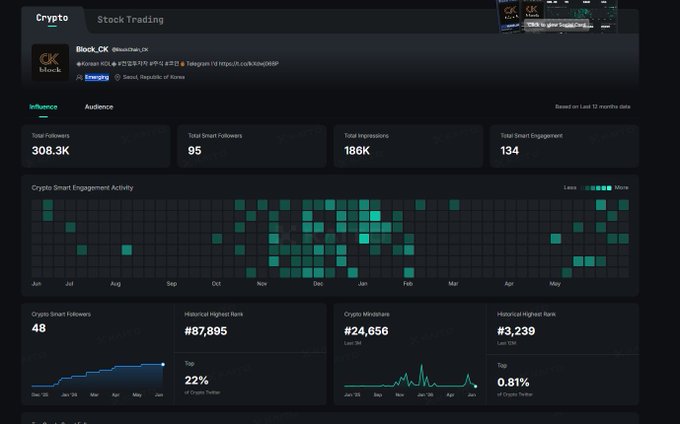The image size is (680, 424).
Task: Open the social card preview thumbnail
Action: (x=557, y=16)
